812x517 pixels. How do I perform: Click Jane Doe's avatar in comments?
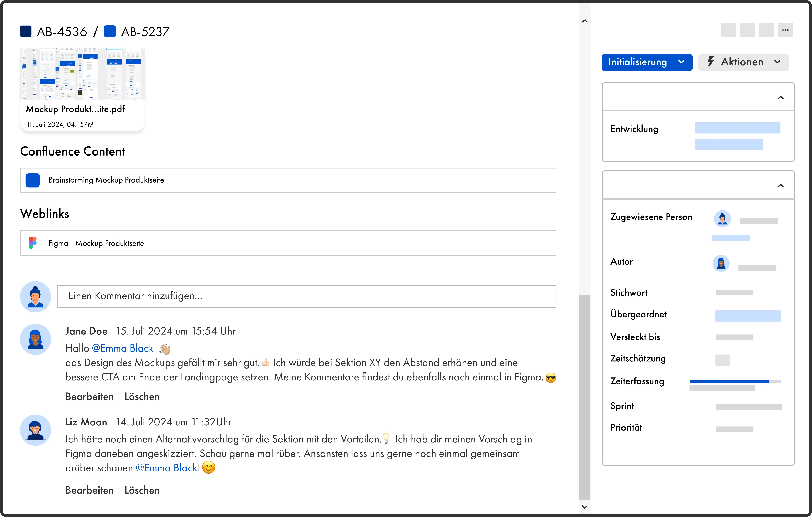click(x=35, y=339)
